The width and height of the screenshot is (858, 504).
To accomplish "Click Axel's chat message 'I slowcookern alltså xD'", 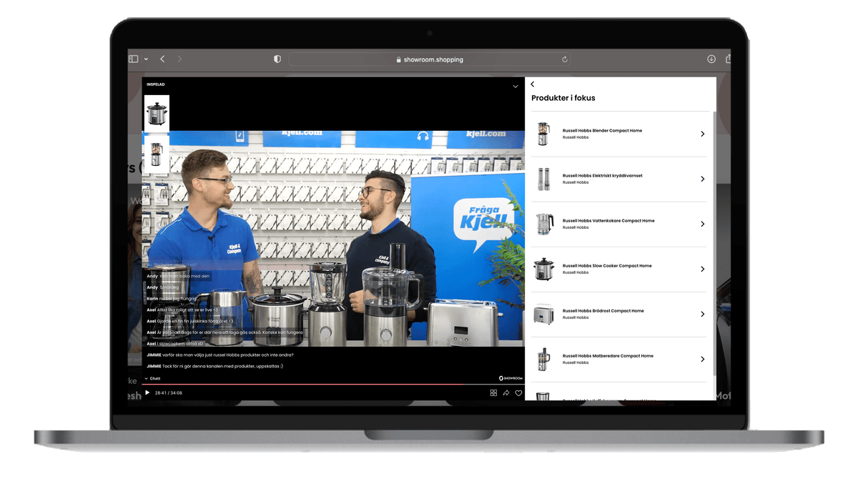I will point(175,344).
